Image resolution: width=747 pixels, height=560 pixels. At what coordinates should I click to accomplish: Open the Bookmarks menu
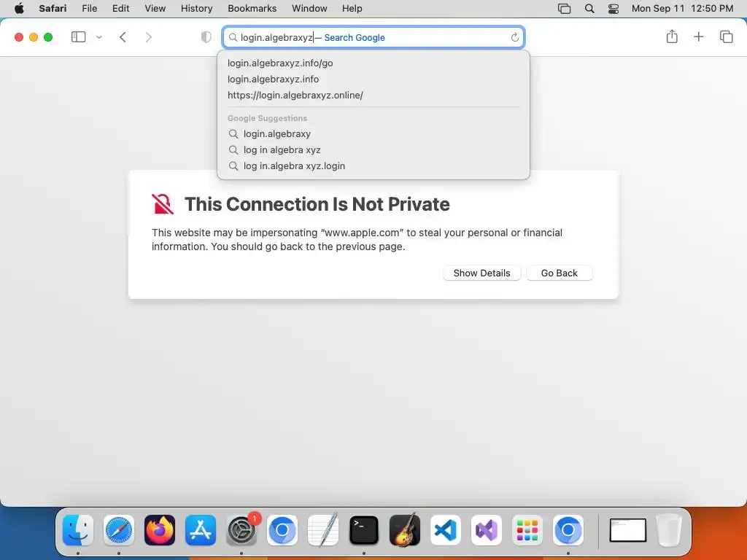tap(252, 9)
